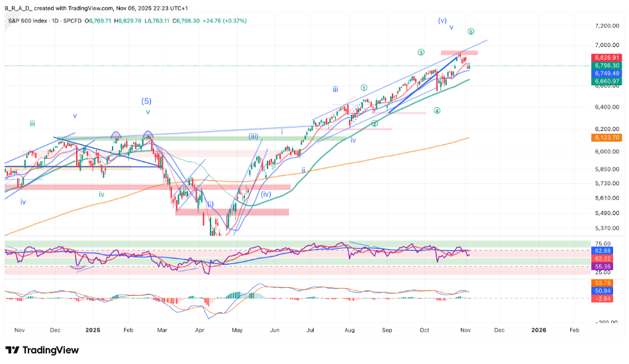The height and width of the screenshot is (364, 629).
Task: Click the 2026 year marker on time axis
Action: click(539, 329)
